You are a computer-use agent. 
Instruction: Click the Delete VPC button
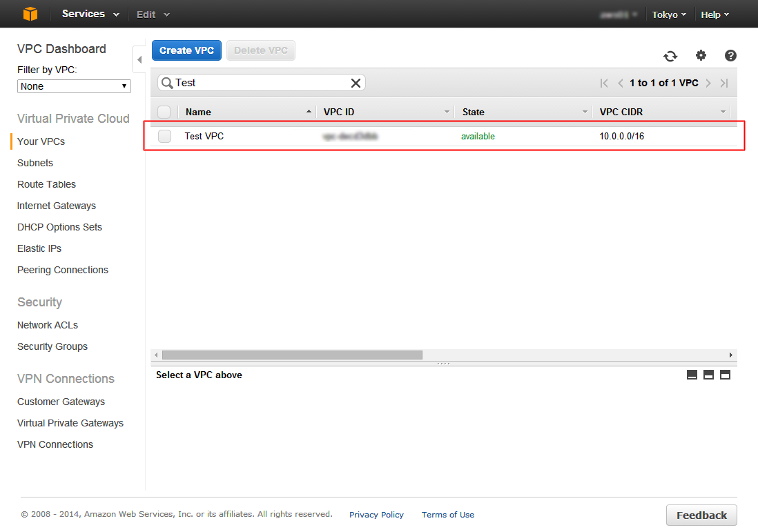pos(260,50)
